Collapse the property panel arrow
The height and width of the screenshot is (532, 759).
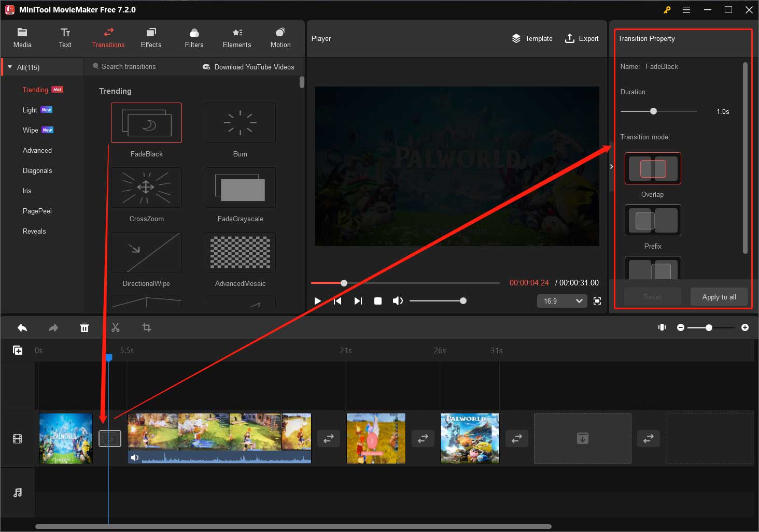coord(611,166)
